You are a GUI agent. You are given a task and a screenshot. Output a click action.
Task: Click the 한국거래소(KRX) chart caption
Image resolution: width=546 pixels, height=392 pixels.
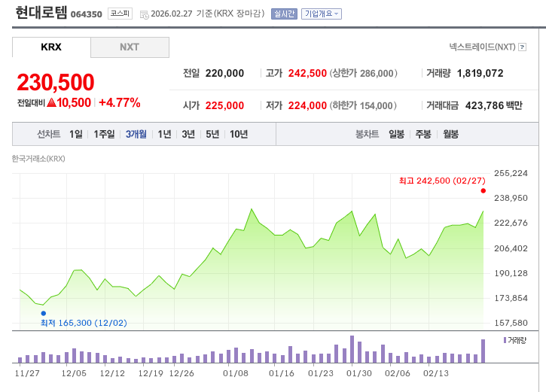pyautogui.click(x=38, y=159)
